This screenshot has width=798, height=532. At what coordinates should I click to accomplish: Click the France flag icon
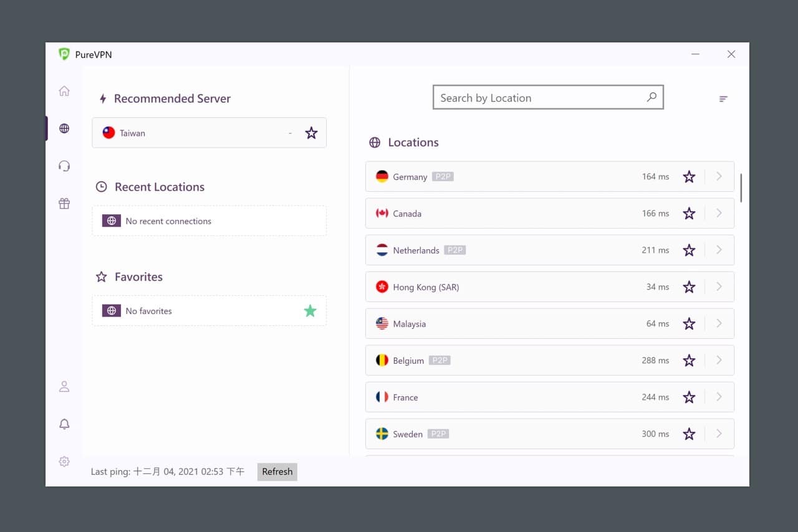[382, 397]
